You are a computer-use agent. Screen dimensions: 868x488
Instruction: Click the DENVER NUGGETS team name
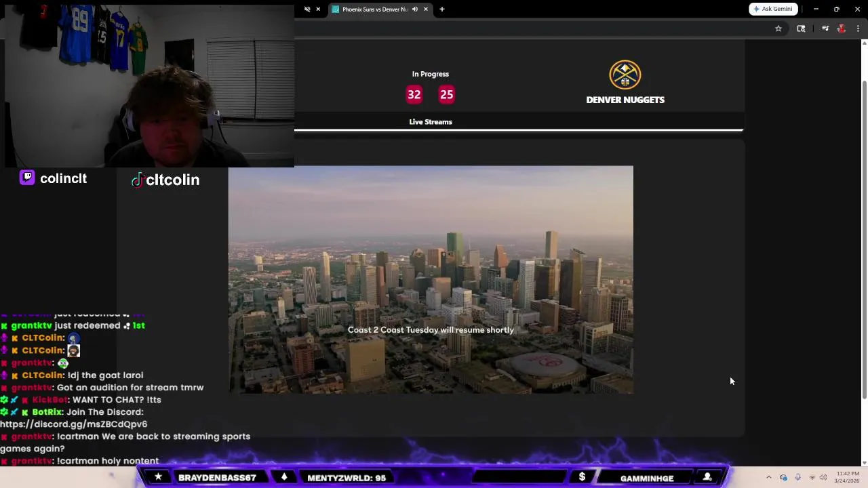(x=625, y=100)
